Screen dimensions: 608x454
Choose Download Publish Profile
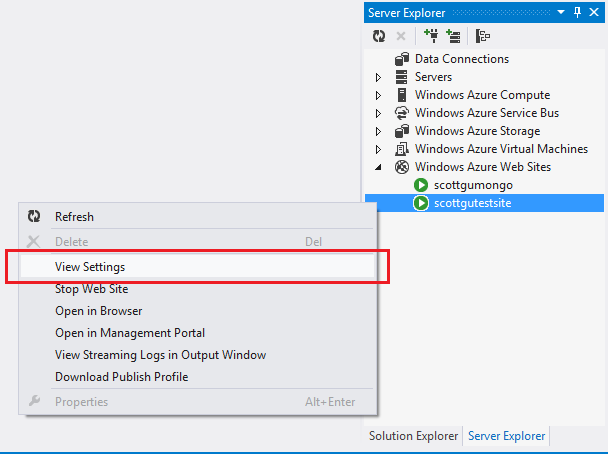click(x=197, y=376)
